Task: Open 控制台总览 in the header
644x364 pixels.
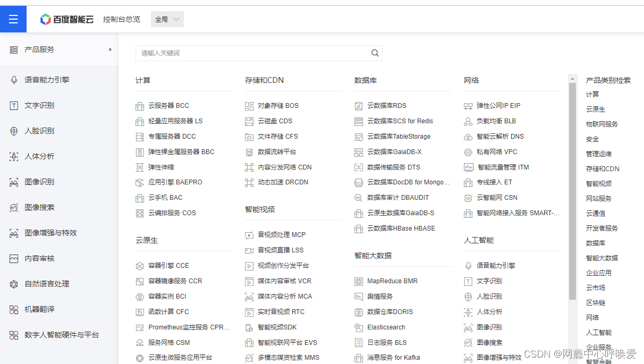Action: (122, 19)
